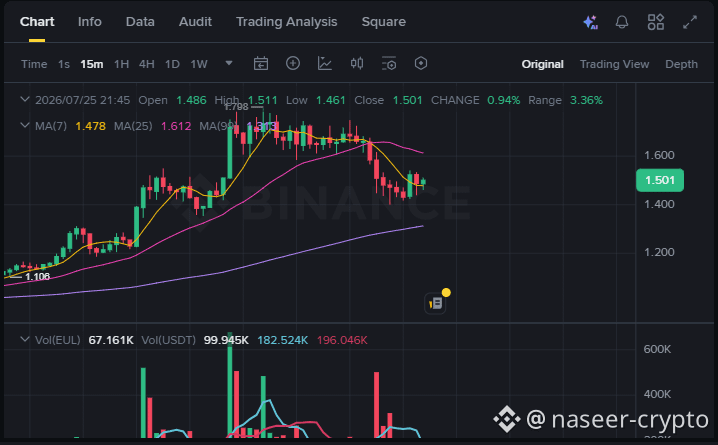Open technical indicators line-chart icon
This screenshot has width=718, height=445.
tap(325, 64)
